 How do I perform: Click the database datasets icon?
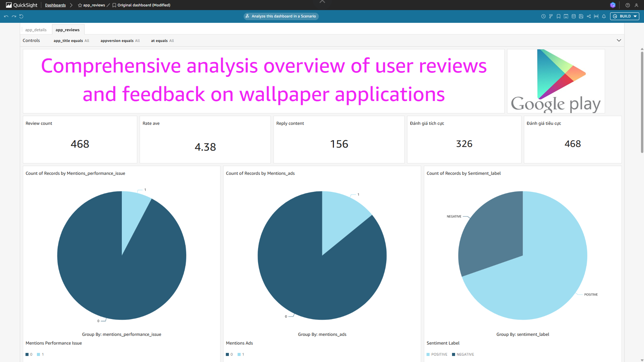pos(574,16)
